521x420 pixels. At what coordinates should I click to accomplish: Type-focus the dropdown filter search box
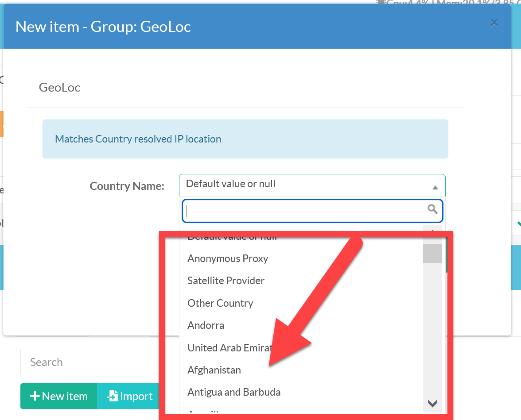click(x=306, y=211)
